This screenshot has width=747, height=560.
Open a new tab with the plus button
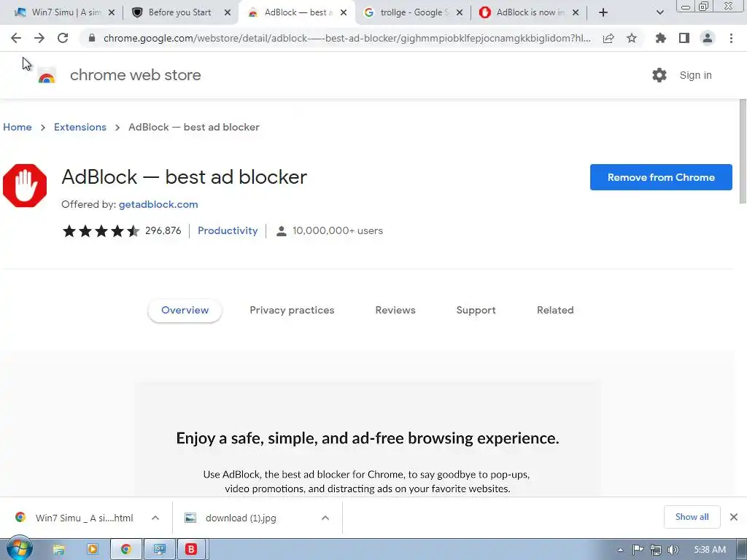click(603, 12)
